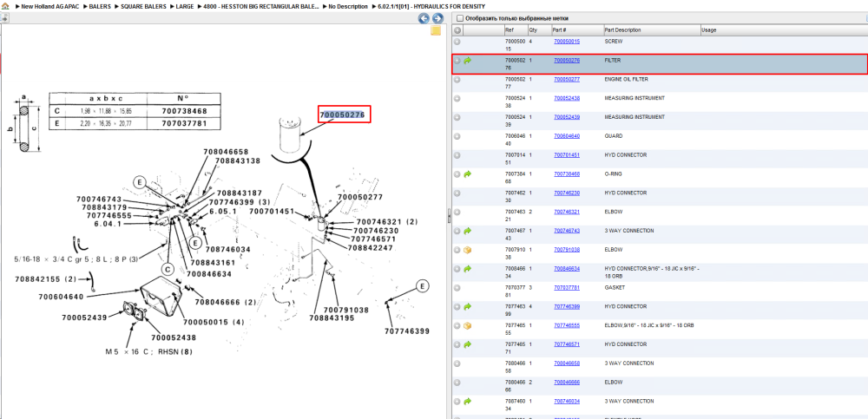868x419 pixels.
Task: Click the Usage column header
Action: point(783,29)
